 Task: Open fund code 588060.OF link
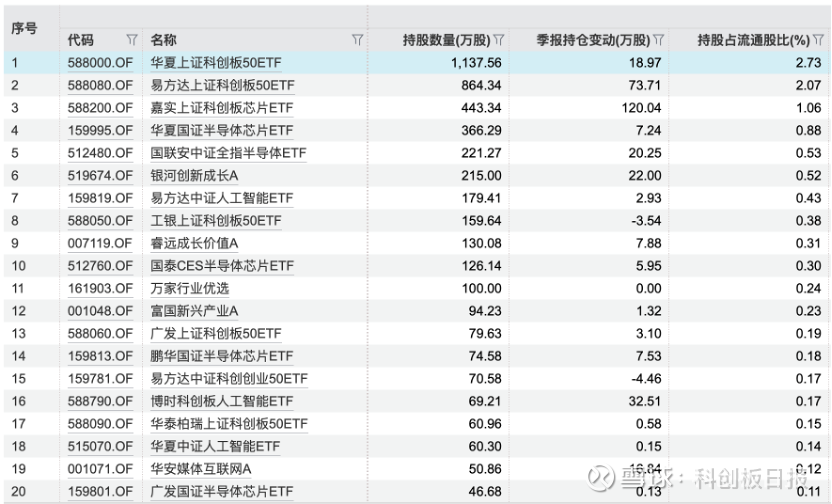(x=100, y=333)
